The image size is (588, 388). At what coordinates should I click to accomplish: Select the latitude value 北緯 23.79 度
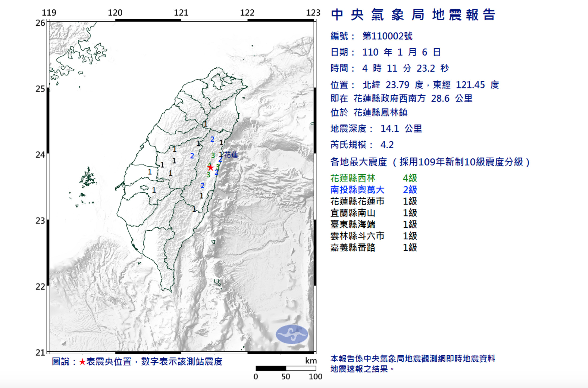393,85
